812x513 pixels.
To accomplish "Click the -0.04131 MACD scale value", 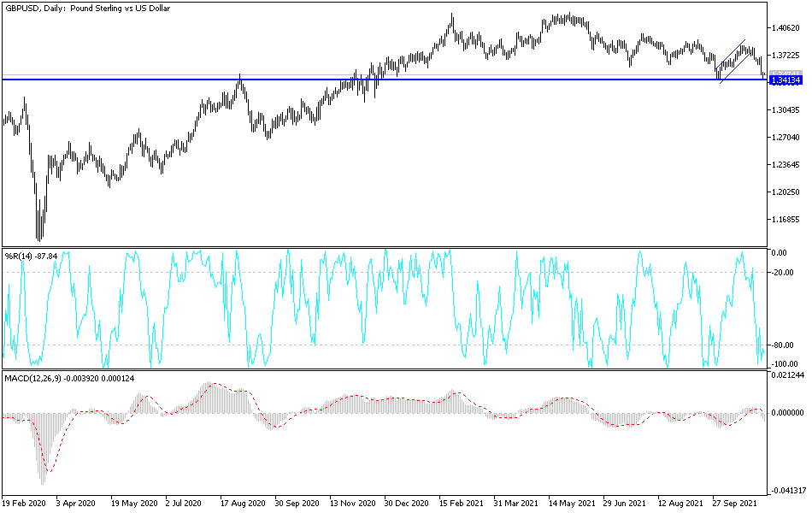I will (786, 489).
